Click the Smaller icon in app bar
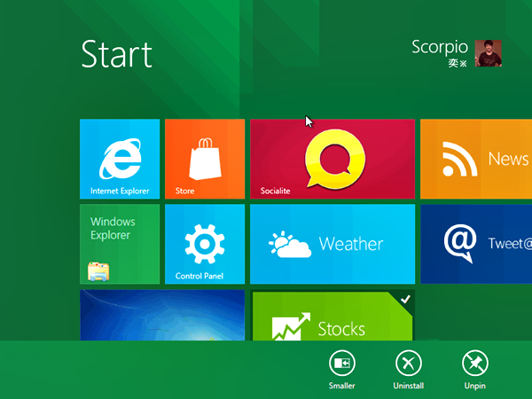532x399 pixels. (341, 363)
